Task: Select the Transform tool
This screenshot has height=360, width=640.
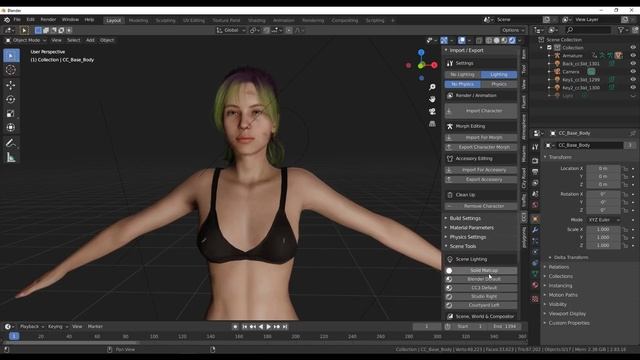Action: click(11, 128)
